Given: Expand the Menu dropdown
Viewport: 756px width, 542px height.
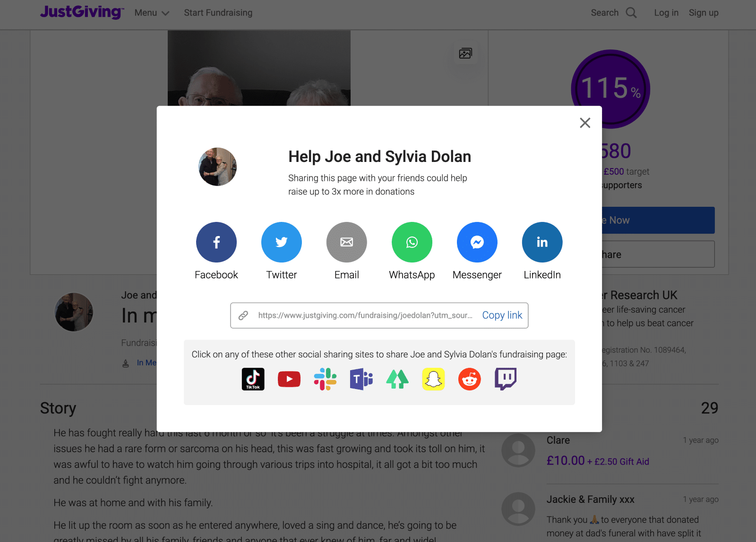Looking at the screenshot, I should point(152,13).
